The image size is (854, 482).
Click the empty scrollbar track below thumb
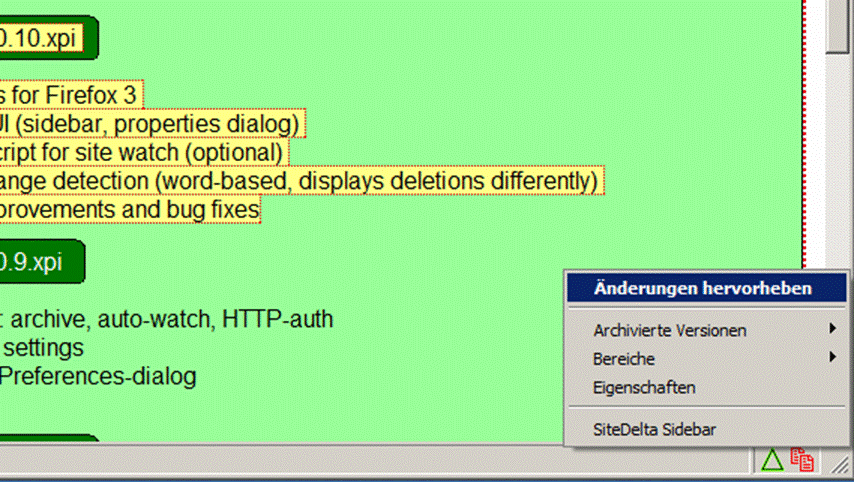[x=838, y=200]
